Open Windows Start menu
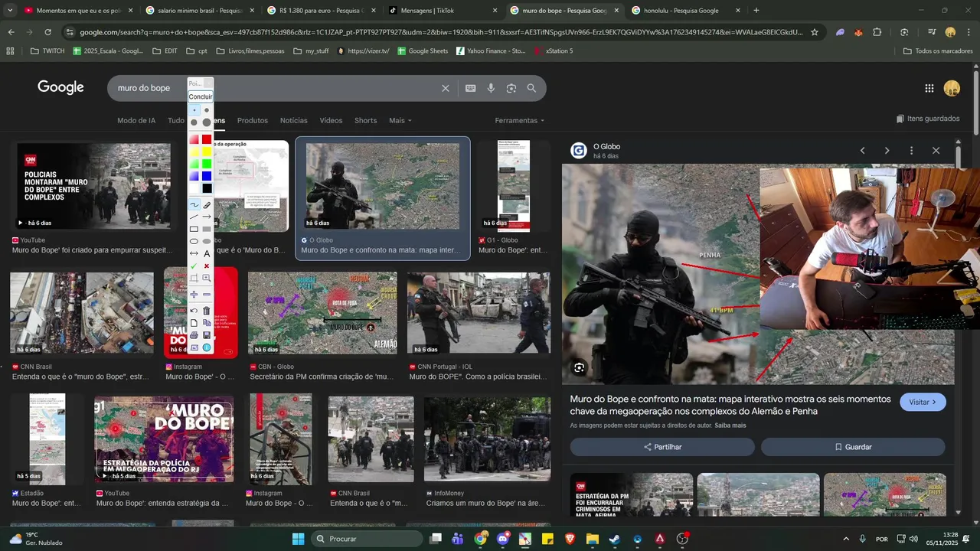980x551 pixels. click(x=298, y=539)
